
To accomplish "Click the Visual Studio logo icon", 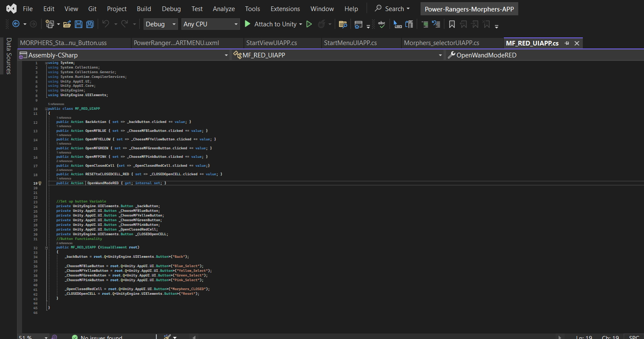I will [11, 9].
